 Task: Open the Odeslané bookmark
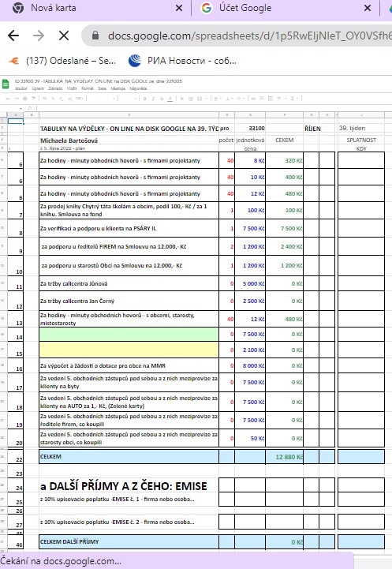pyautogui.click(x=63, y=61)
